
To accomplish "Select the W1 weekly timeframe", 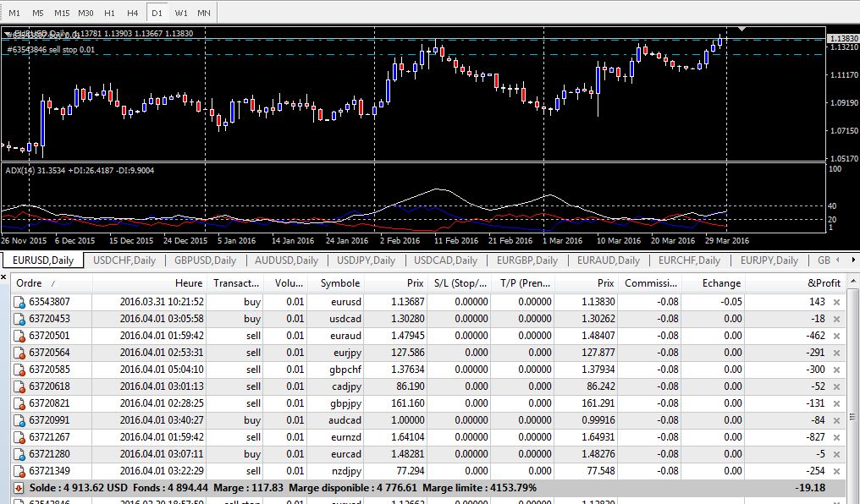I will 181,14.
